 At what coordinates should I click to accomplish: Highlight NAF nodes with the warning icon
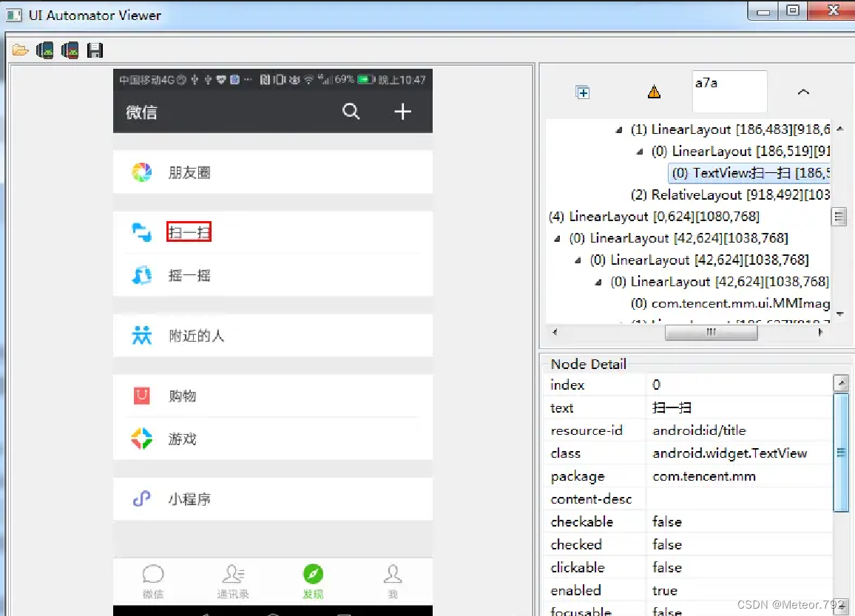(x=654, y=91)
